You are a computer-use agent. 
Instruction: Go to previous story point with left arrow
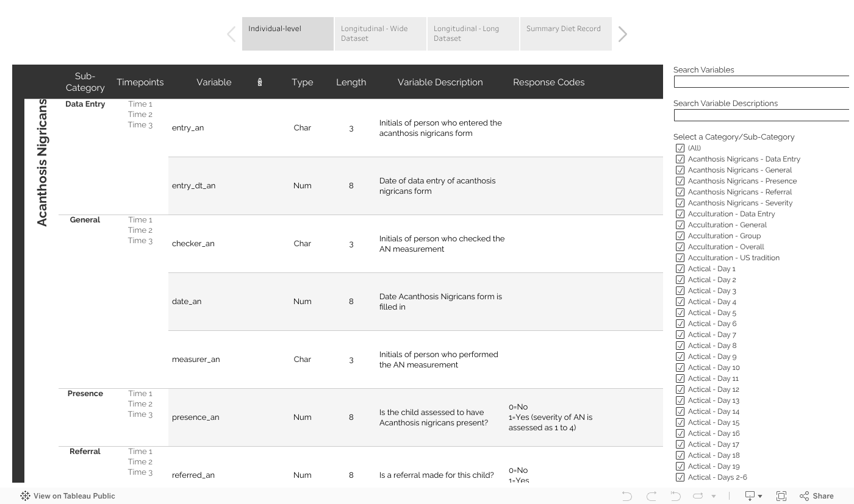tap(231, 34)
